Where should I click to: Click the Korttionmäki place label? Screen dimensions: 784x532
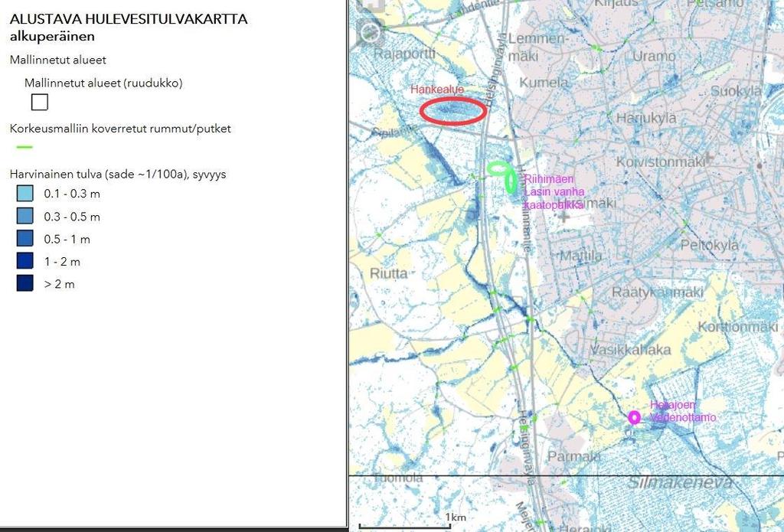click(x=738, y=327)
